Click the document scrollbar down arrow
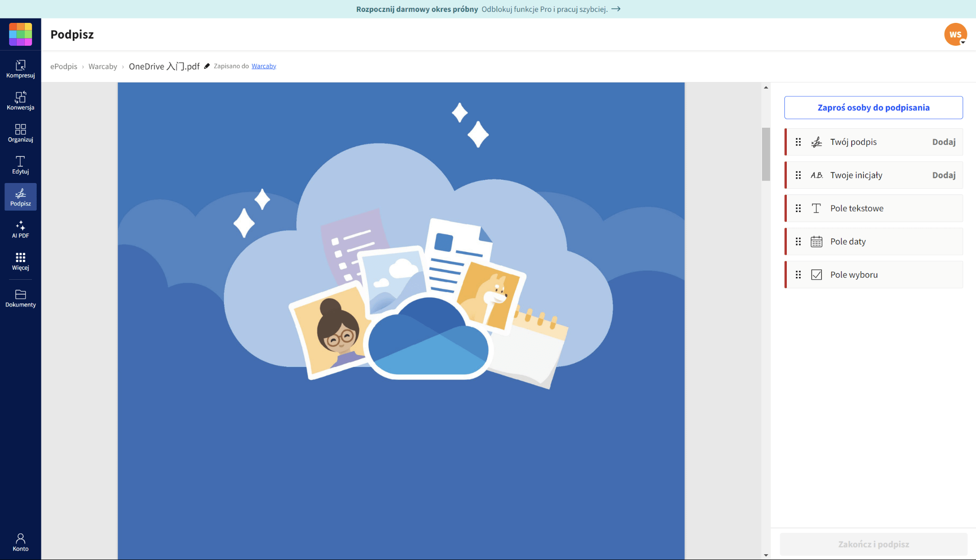976x560 pixels. pos(766,555)
